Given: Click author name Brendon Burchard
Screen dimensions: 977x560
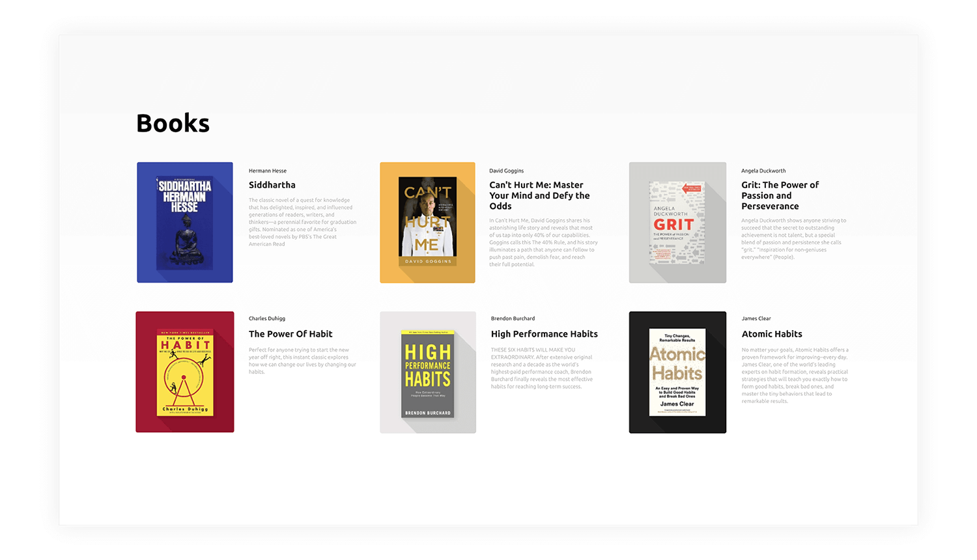Looking at the screenshot, I should click(513, 318).
